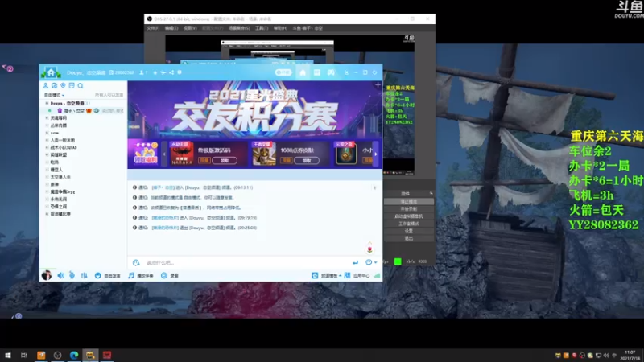Expand the csgo channel node
The width and height of the screenshot is (644, 362).
pos(47,133)
